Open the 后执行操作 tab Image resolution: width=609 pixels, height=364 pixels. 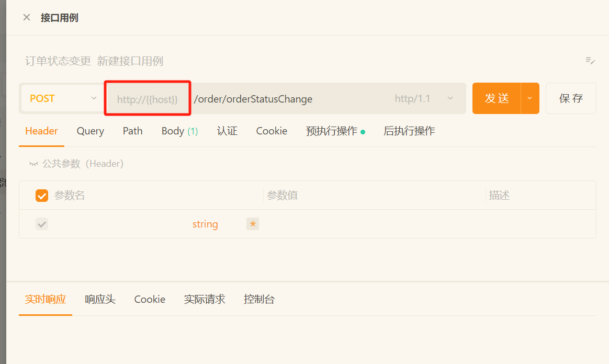click(409, 131)
